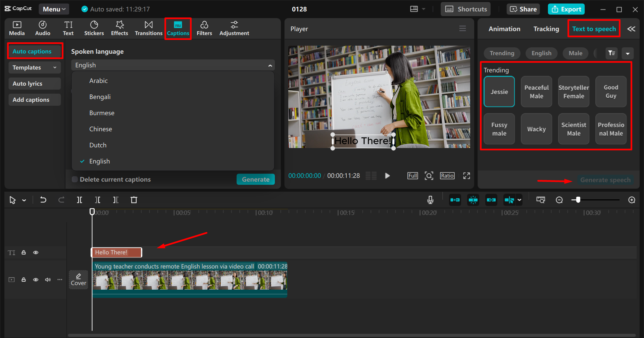Open the Stickers panel

(x=94, y=28)
